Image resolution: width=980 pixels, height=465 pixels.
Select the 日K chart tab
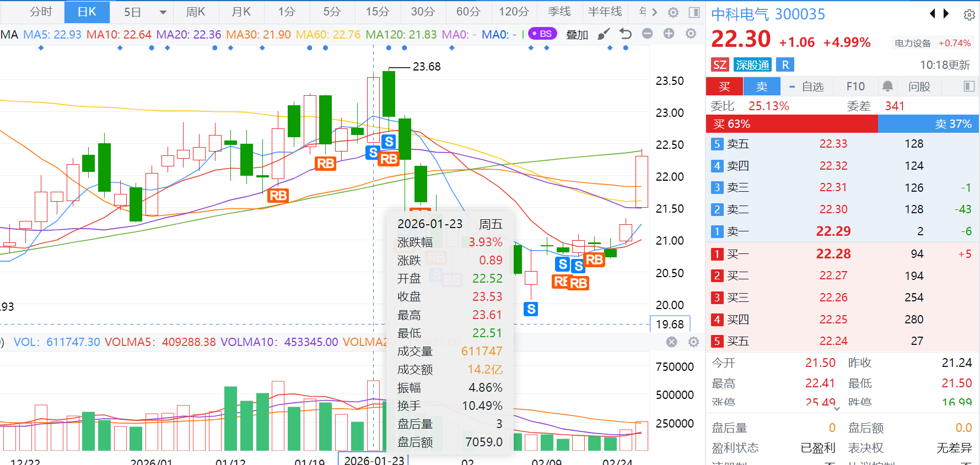[87, 12]
